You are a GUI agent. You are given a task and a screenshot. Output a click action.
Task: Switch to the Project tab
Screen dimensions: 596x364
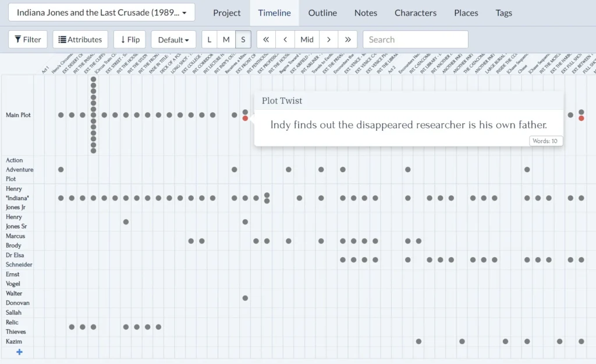click(x=226, y=13)
